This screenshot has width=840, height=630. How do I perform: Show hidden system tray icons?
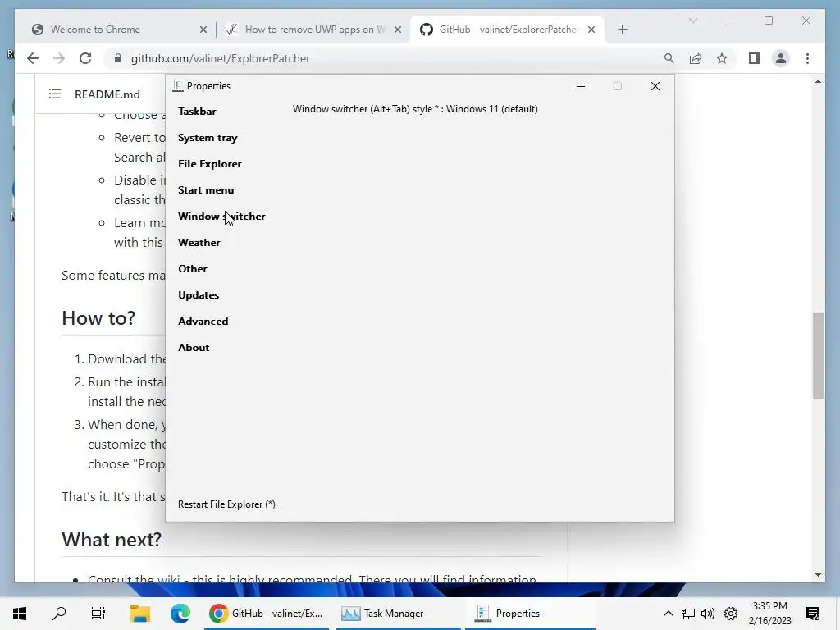[668, 614]
